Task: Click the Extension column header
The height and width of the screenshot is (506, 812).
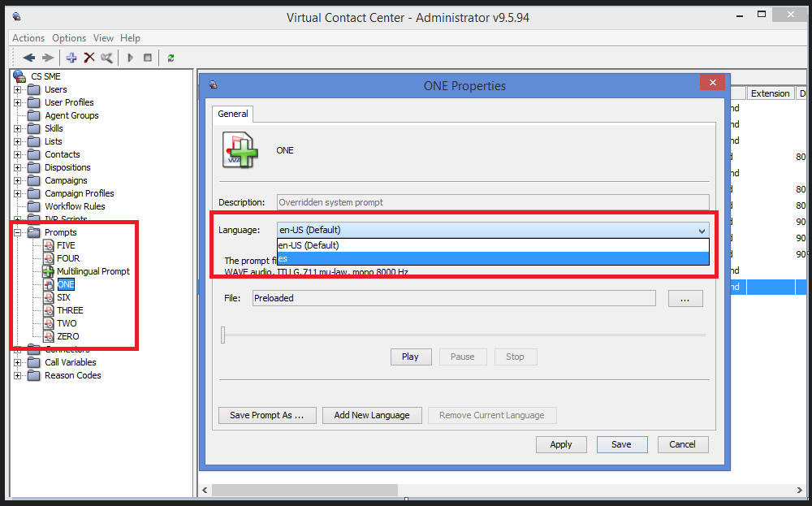Action: [770, 93]
